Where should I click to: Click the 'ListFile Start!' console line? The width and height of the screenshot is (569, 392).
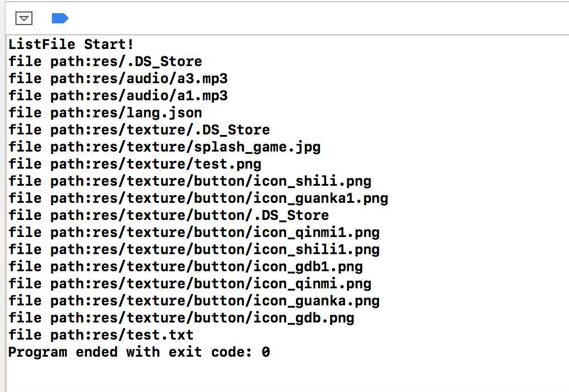click(71, 44)
